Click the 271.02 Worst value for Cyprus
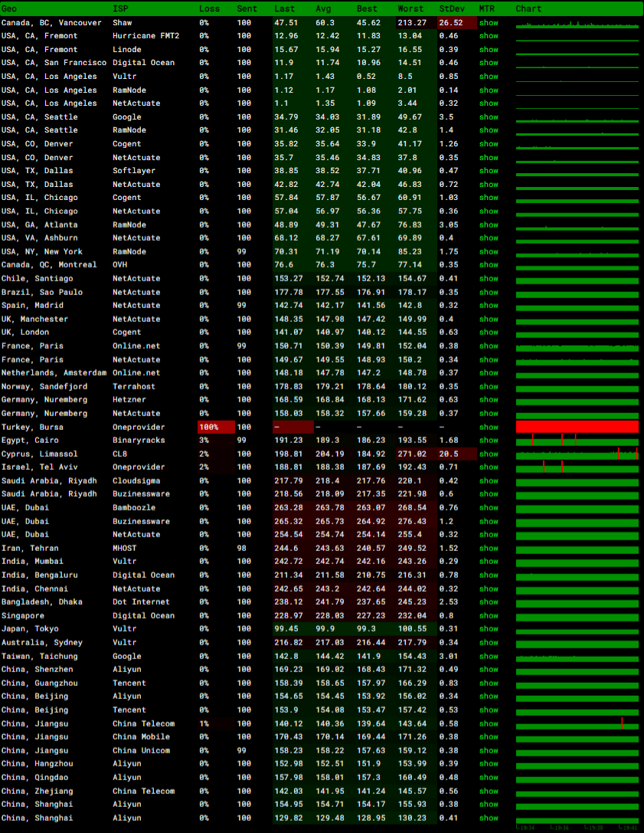The image size is (644, 833). [410, 454]
